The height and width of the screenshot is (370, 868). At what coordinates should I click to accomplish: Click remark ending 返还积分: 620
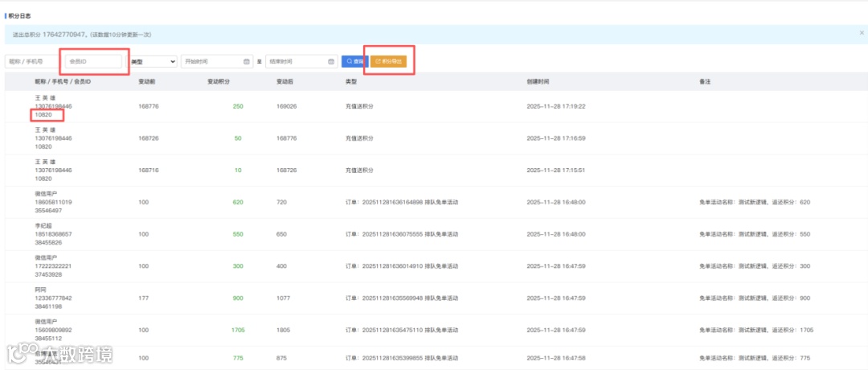click(x=755, y=202)
